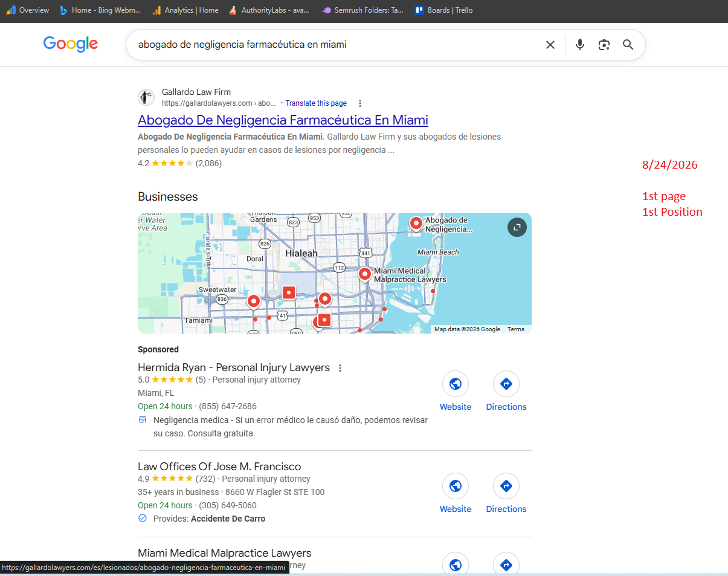Click the Sweetwater label on the map
728x576 pixels.
(217, 290)
